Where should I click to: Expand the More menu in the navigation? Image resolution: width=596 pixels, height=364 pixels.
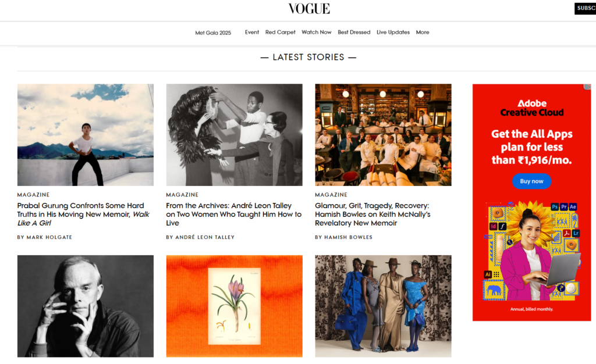423,32
